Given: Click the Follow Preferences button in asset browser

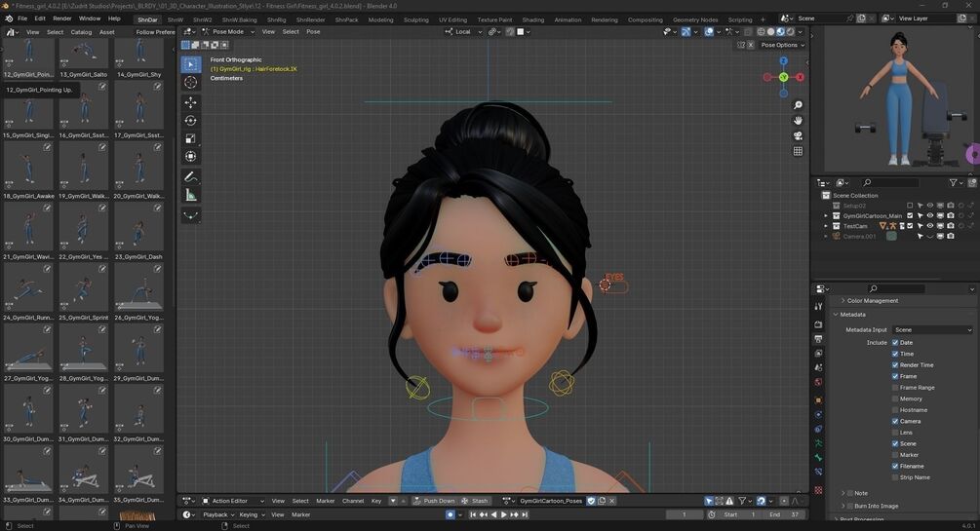Looking at the screenshot, I should 155,32.
